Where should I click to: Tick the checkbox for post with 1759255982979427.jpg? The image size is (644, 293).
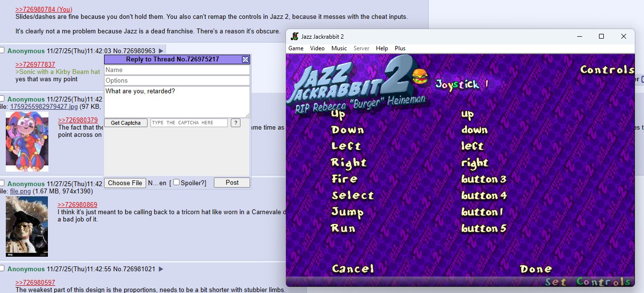pyautogui.click(x=2, y=99)
